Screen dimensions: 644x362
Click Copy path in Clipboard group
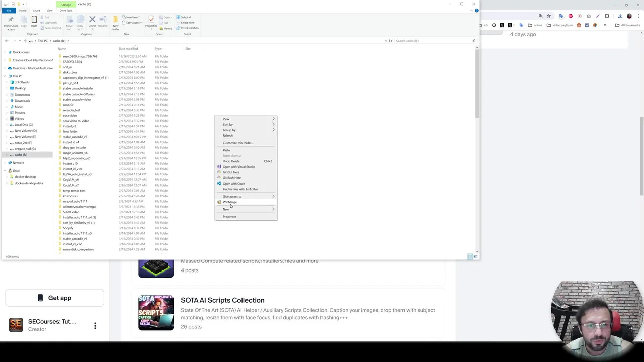(x=49, y=23)
